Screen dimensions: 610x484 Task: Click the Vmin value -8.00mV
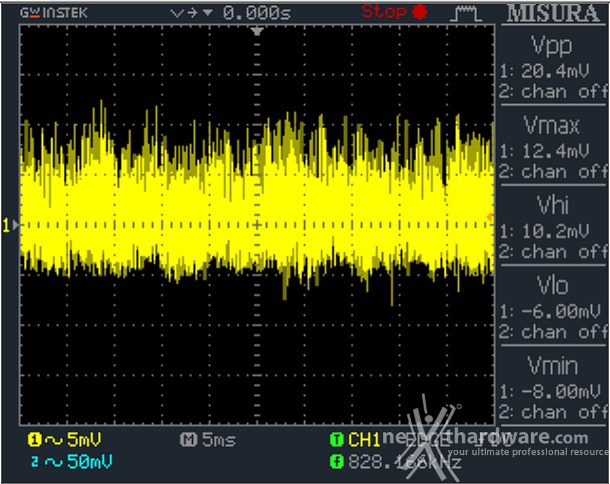coord(560,391)
